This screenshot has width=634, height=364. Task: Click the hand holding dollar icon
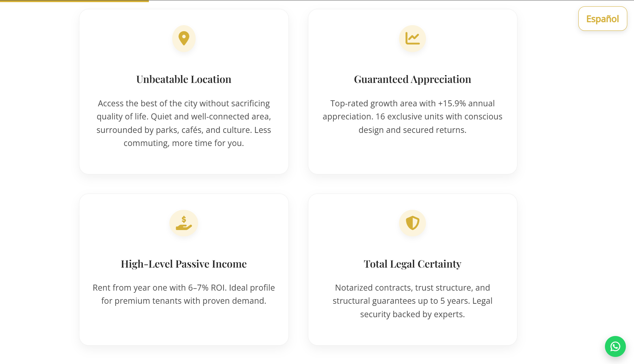[x=184, y=223]
